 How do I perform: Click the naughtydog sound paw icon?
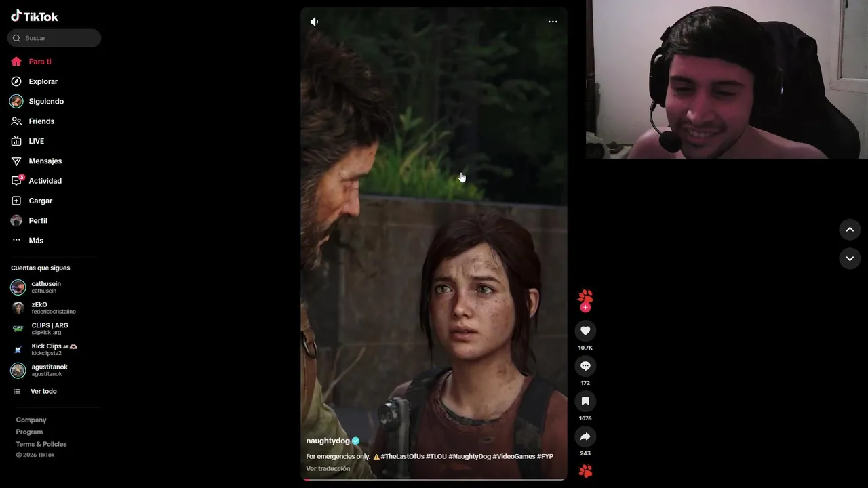(585, 470)
